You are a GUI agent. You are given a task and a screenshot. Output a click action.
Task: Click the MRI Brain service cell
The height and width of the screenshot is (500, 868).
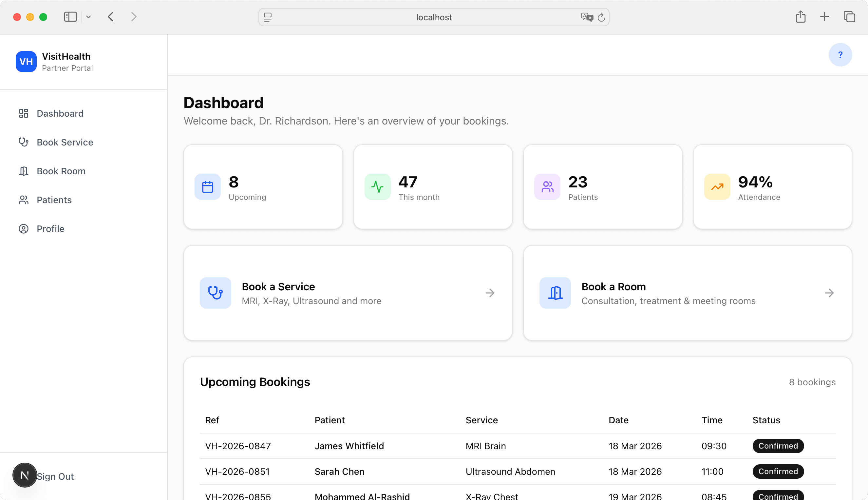[x=486, y=446]
